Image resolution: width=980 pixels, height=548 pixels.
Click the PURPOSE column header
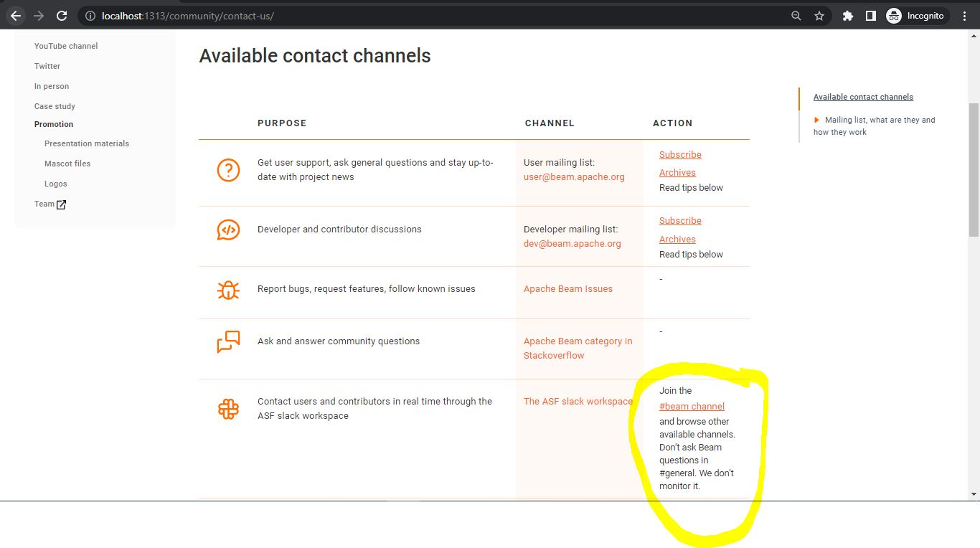[x=282, y=123]
